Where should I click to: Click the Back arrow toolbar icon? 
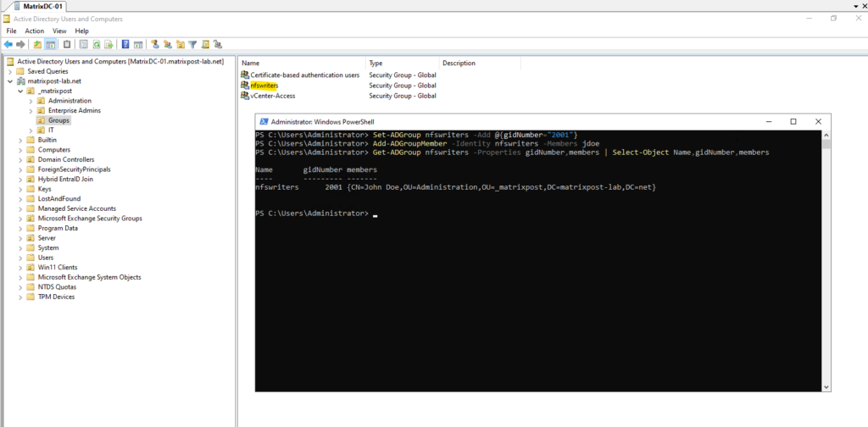click(8, 44)
